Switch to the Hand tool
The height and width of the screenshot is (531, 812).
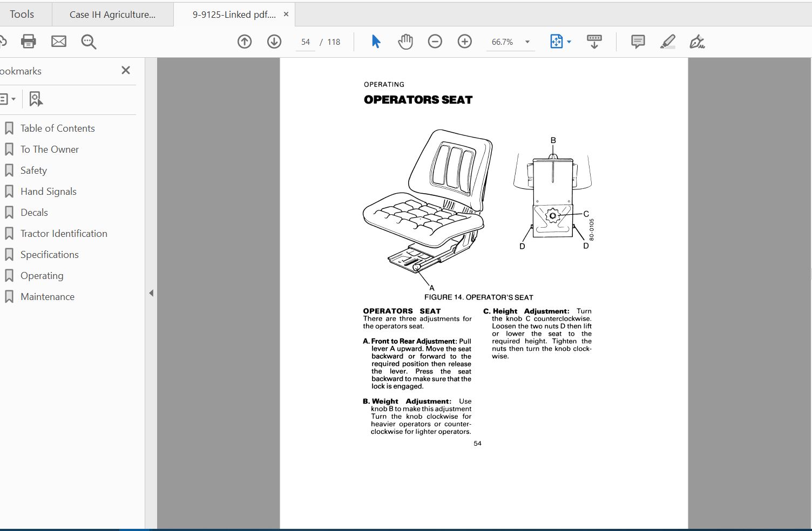tap(405, 41)
